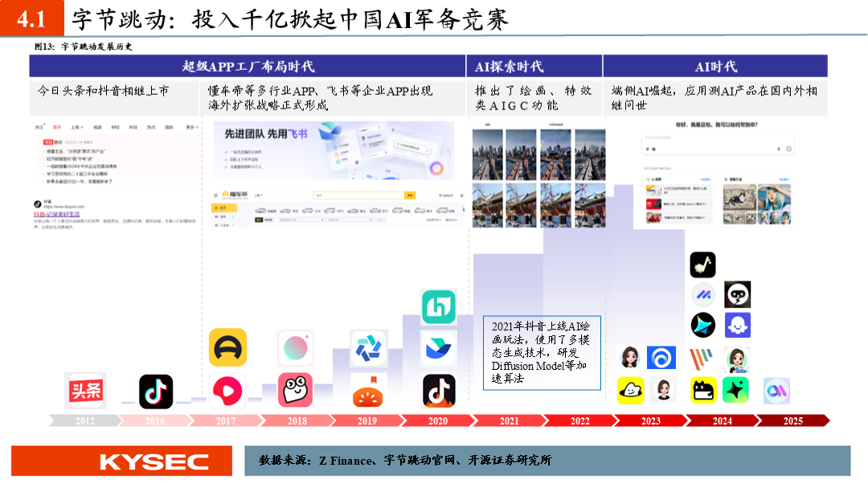
Task: Select the slide title 字节跳动：投入千亿掀起中国AI军备竞赛
Action: tap(289, 19)
